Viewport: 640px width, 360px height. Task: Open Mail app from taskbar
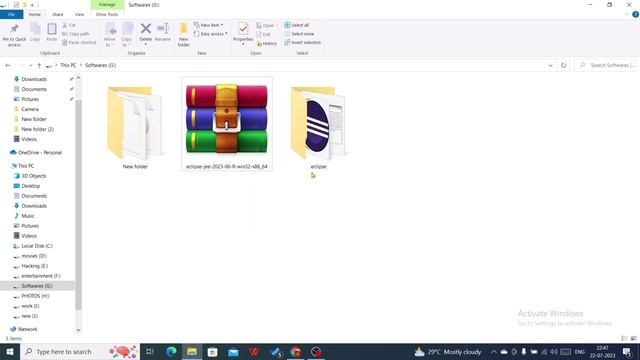[233, 351]
